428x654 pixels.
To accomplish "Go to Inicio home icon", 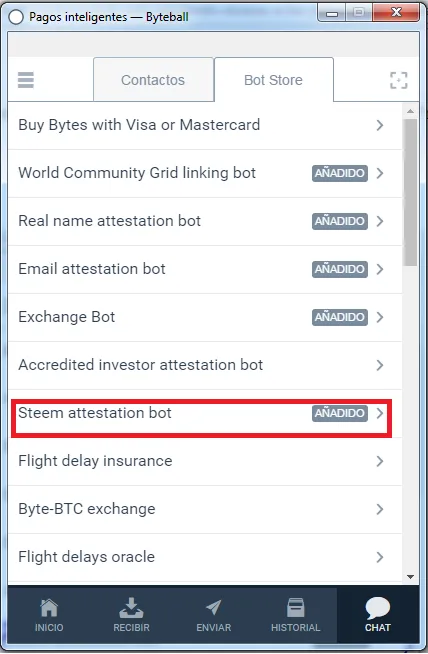I will tap(49, 608).
